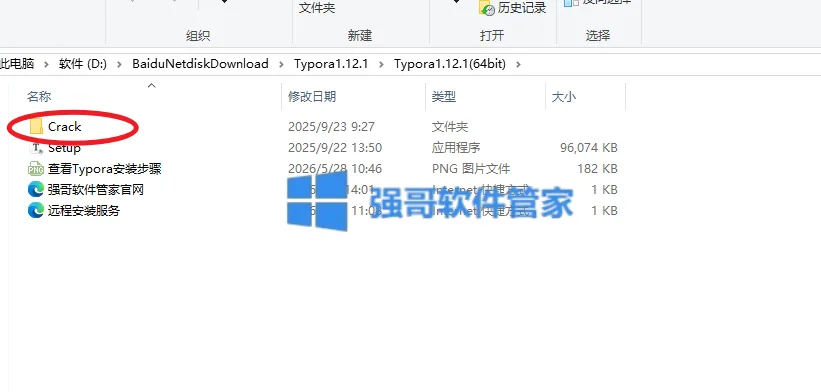
Task: Sort by the 类型 column header
Action: [x=443, y=96]
